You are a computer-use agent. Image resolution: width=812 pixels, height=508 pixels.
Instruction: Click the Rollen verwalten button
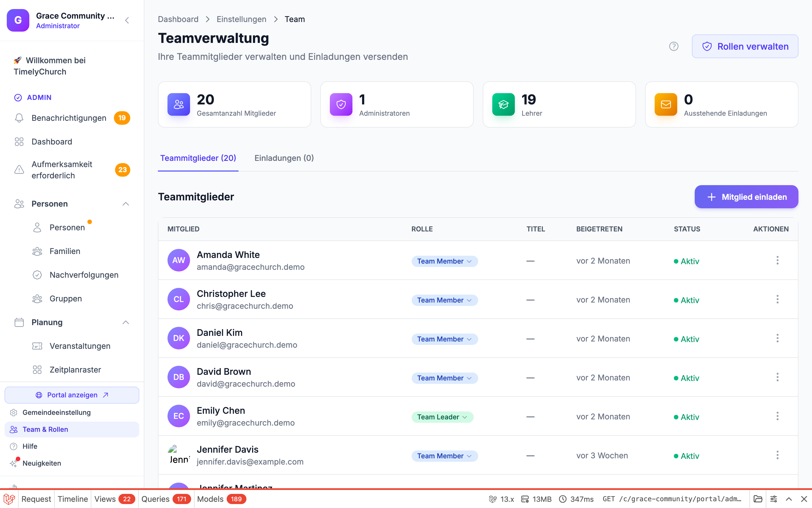point(745,46)
